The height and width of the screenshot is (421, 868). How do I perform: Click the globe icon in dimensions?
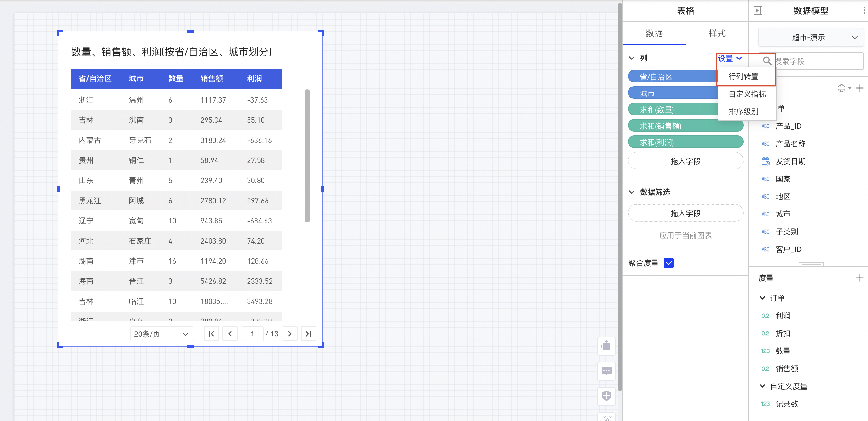pyautogui.click(x=841, y=88)
